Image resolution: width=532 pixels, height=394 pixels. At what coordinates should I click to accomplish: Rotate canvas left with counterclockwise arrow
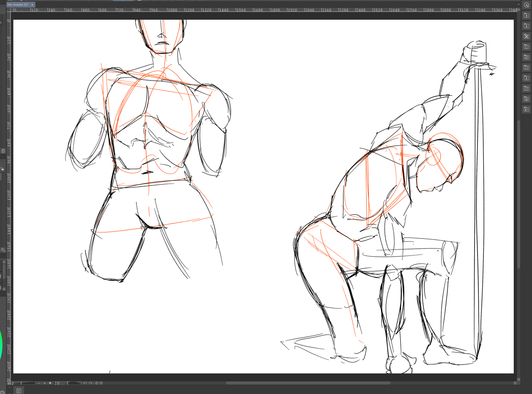click(x=85, y=383)
